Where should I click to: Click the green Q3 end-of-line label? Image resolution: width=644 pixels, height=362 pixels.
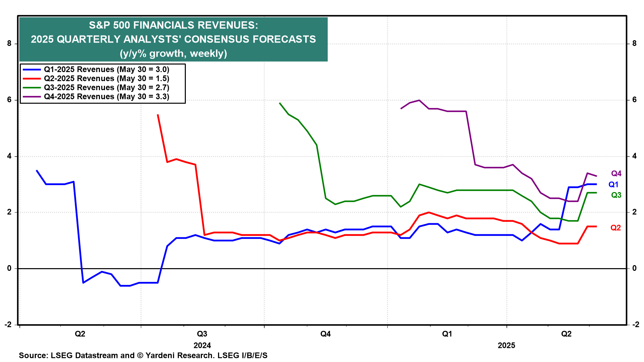[x=616, y=195]
